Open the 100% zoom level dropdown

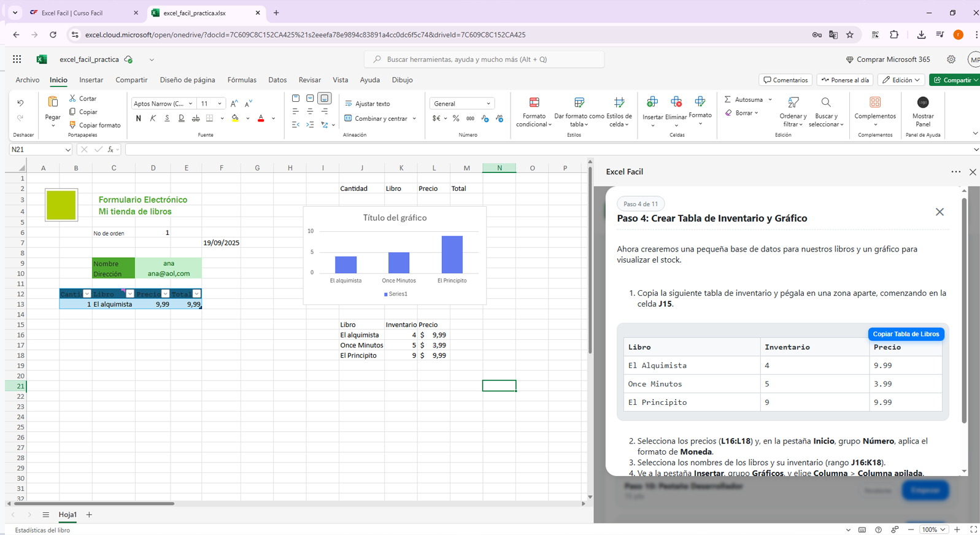pyautogui.click(x=935, y=529)
